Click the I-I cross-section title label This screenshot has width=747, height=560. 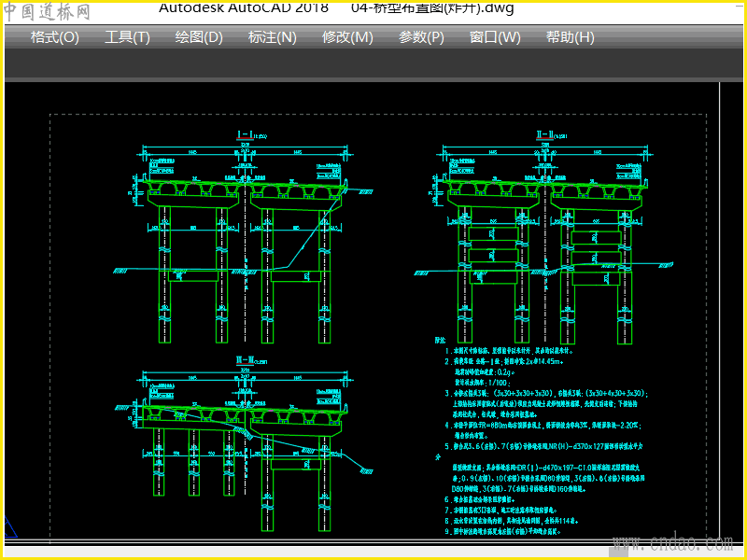click(x=247, y=135)
